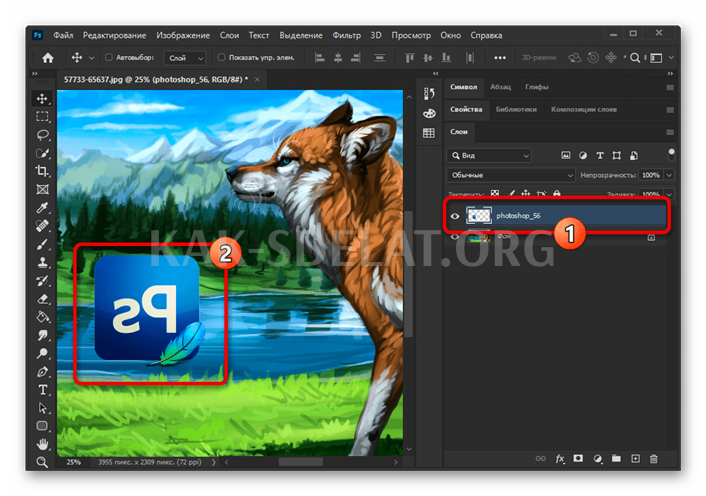Open the Символ panel menu
This screenshot has height=496, width=706.
pyautogui.click(x=670, y=87)
